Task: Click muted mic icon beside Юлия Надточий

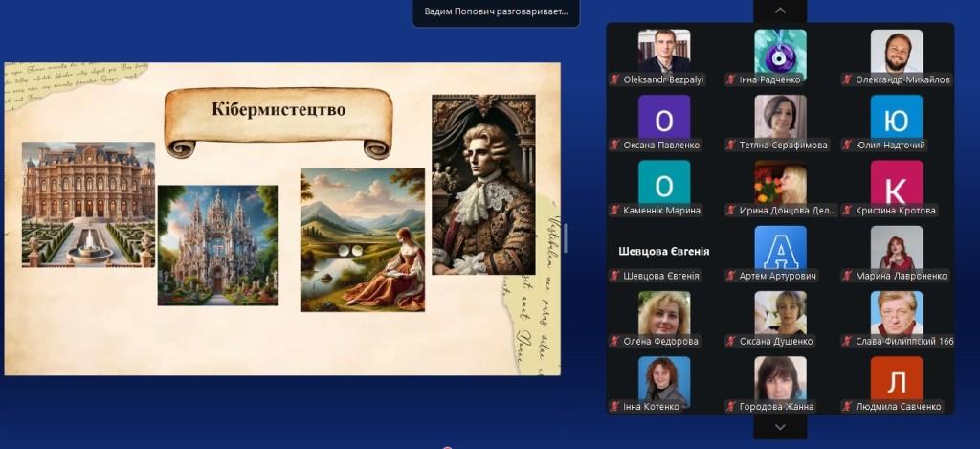Action: point(847,146)
